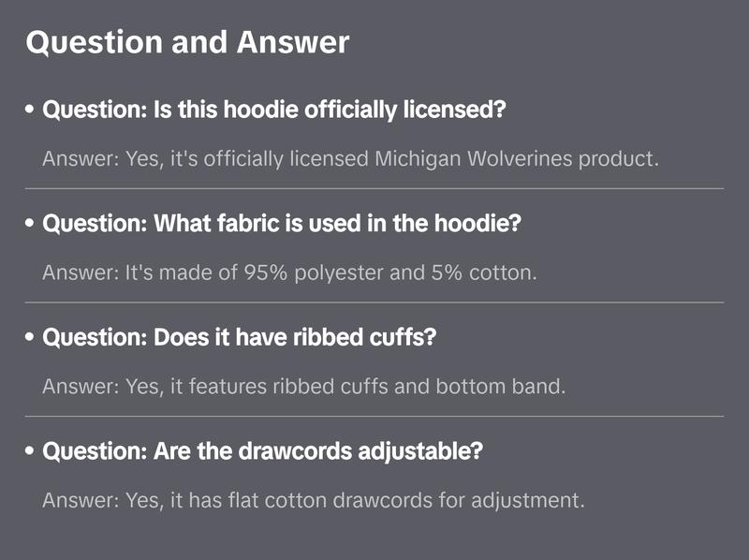
Task: Click the bullet before the fabric question
Action: tap(31, 225)
